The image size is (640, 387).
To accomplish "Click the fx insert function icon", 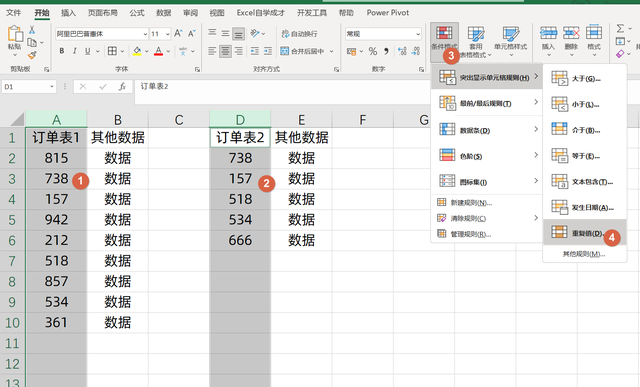I will [122, 87].
